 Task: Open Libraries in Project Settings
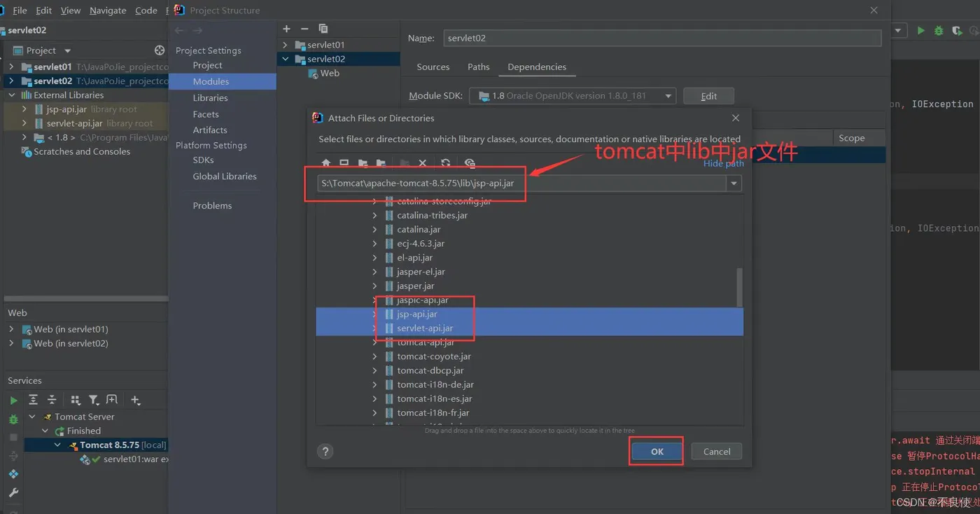coord(211,98)
